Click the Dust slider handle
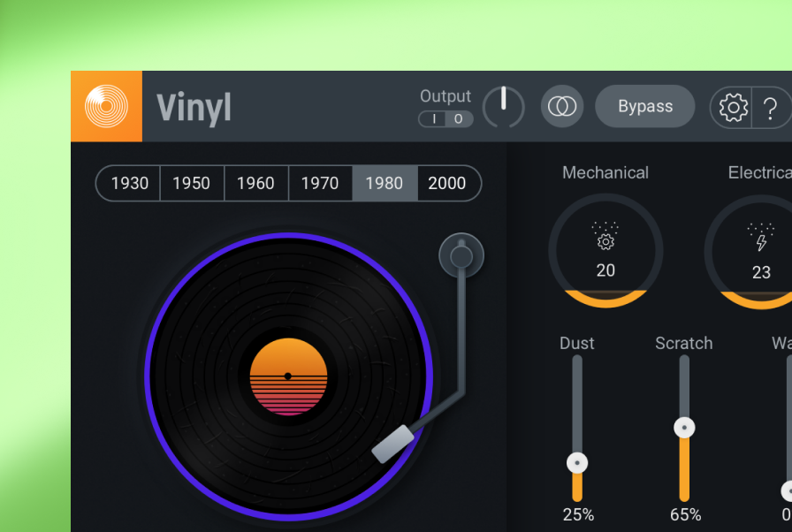The width and height of the screenshot is (792, 532). [x=577, y=462]
